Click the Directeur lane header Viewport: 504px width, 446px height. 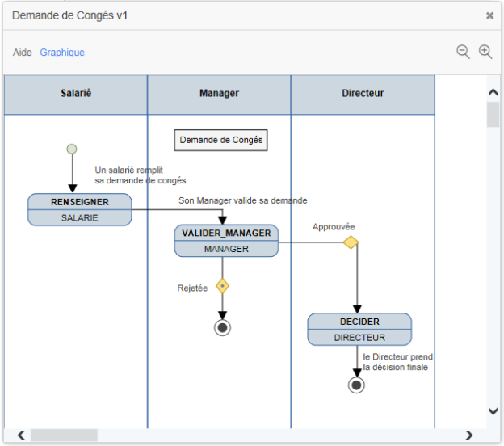(x=363, y=94)
